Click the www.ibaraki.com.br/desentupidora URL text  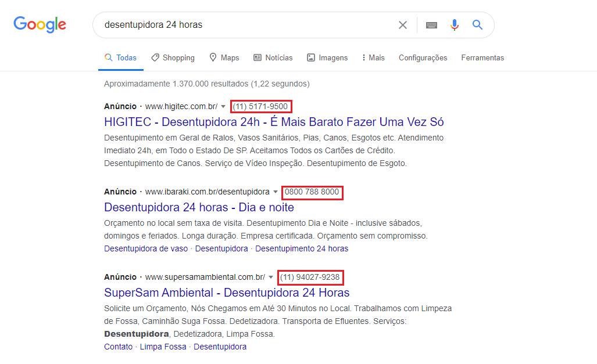click(x=208, y=192)
